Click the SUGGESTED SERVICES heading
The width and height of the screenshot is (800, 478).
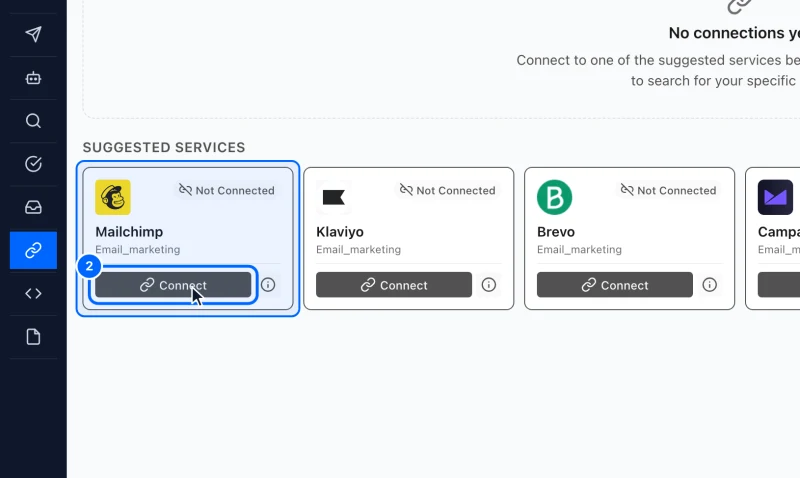pos(164,147)
